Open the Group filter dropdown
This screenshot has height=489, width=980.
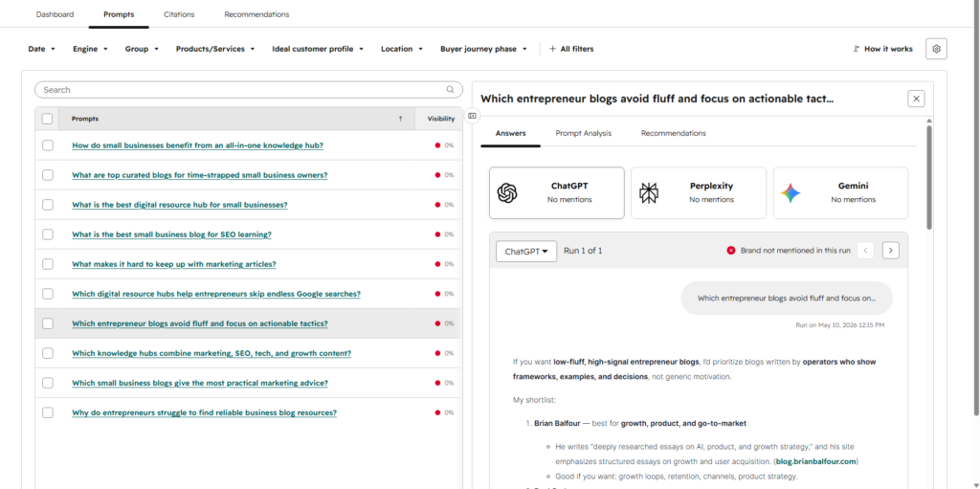(142, 49)
